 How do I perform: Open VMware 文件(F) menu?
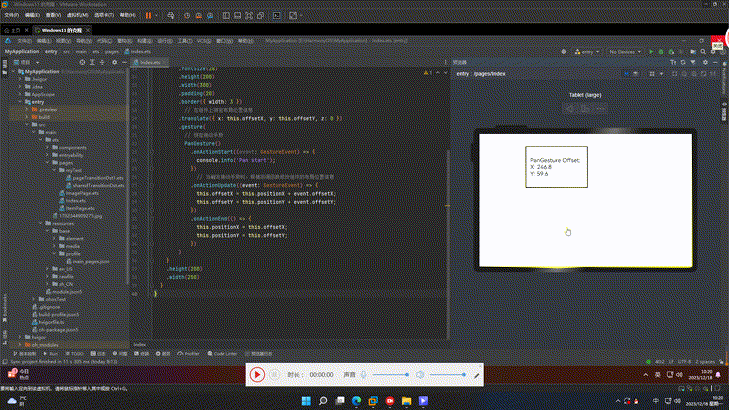[x=12, y=15]
